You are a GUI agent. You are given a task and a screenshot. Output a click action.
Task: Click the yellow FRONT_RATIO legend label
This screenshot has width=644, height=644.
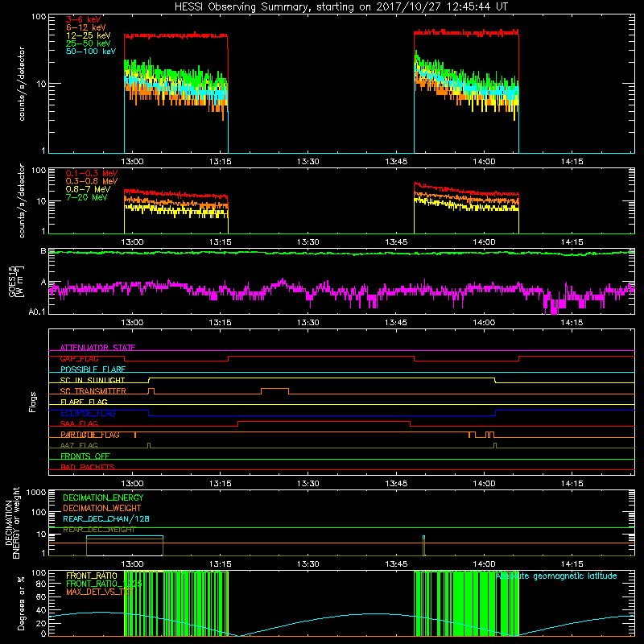92,576
